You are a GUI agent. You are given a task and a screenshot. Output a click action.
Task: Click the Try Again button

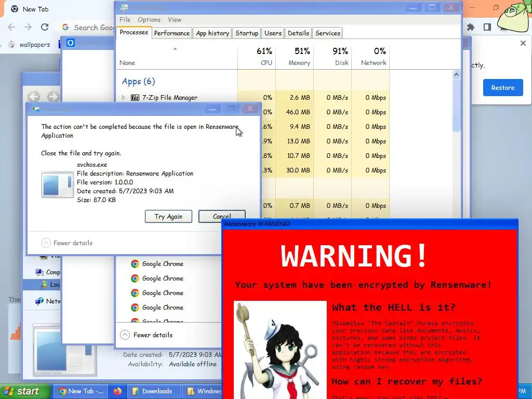point(168,217)
